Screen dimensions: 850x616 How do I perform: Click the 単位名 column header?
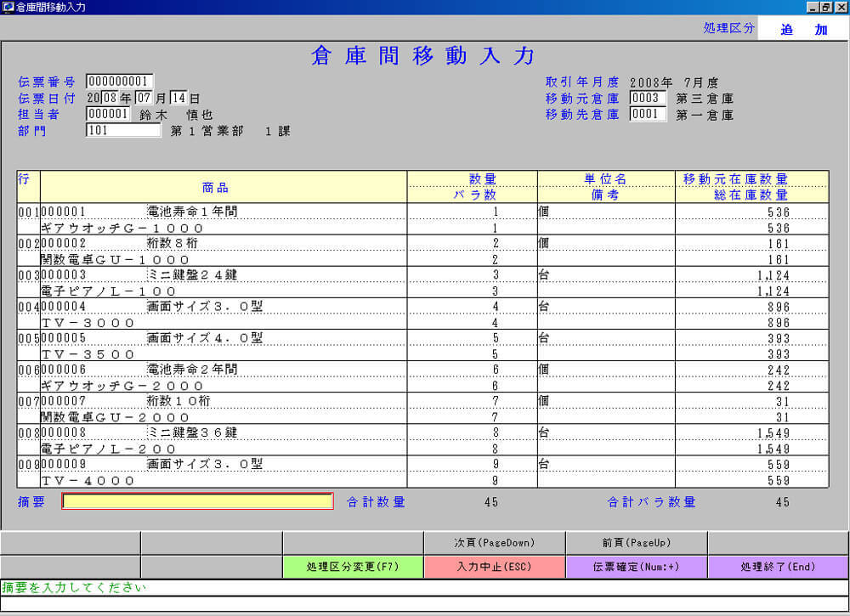tap(605, 178)
